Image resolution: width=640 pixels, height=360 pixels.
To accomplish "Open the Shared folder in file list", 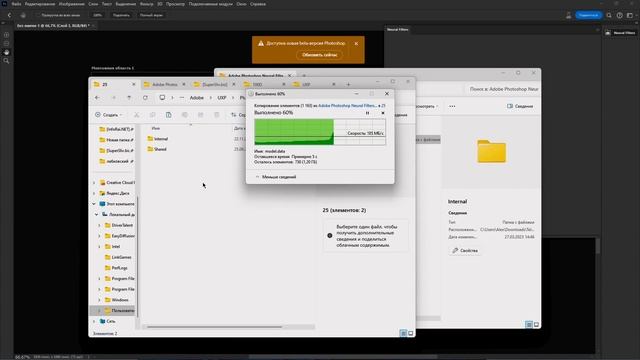I will tap(157, 149).
